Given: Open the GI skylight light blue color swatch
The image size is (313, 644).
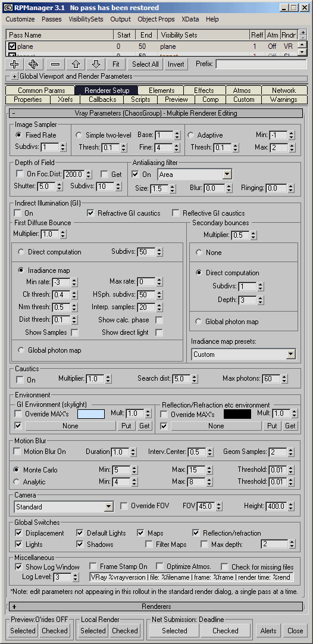Looking at the screenshot, I should pyautogui.click(x=91, y=414).
